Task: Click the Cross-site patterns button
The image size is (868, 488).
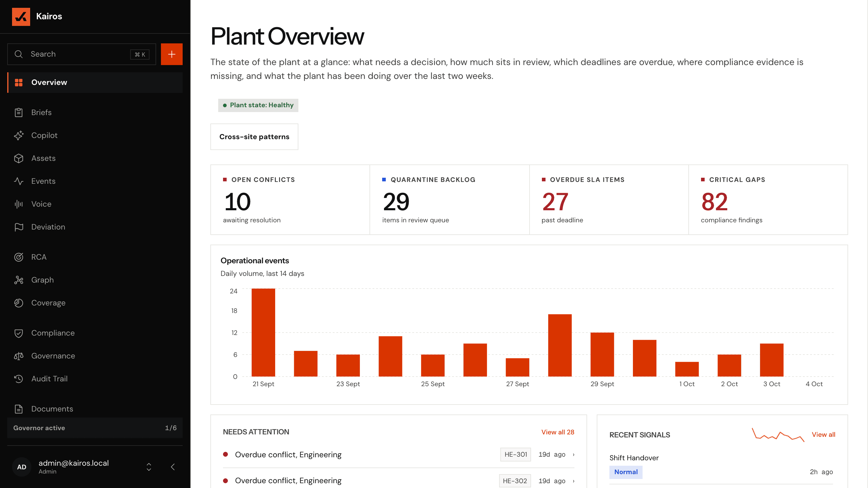Action: click(254, 137)
